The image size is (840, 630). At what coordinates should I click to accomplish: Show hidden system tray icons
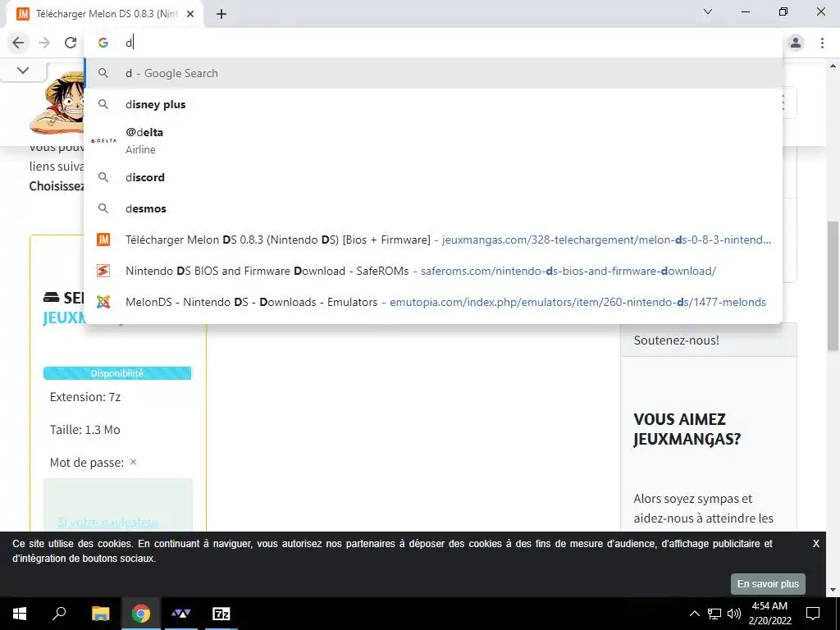(x=694, y=614)
